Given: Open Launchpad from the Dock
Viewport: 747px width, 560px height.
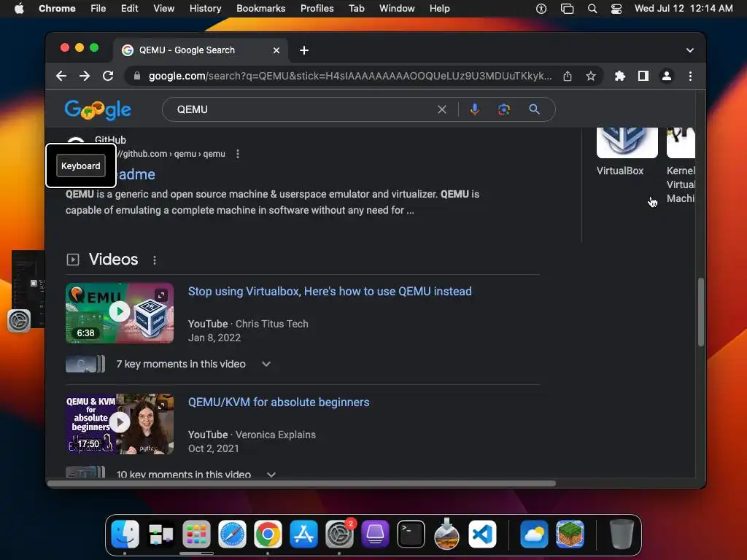Looking at the screenshot, I should coord(196,534).
